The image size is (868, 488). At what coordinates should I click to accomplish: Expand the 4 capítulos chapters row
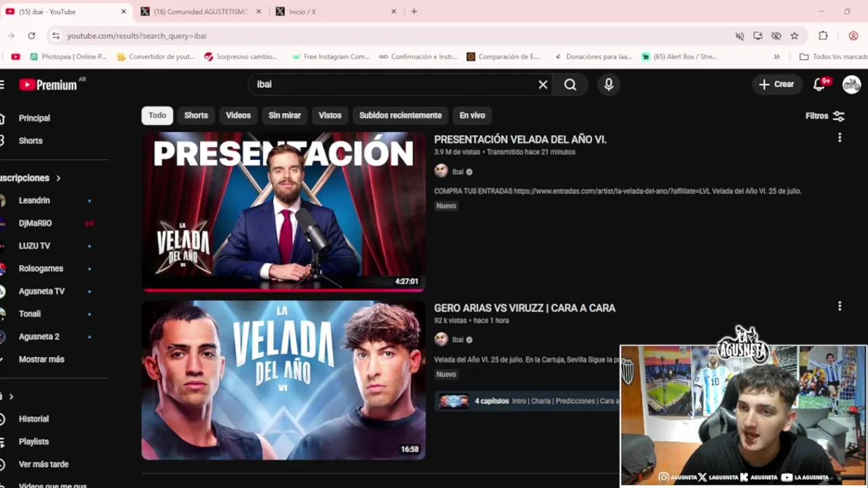click(528, 401)
